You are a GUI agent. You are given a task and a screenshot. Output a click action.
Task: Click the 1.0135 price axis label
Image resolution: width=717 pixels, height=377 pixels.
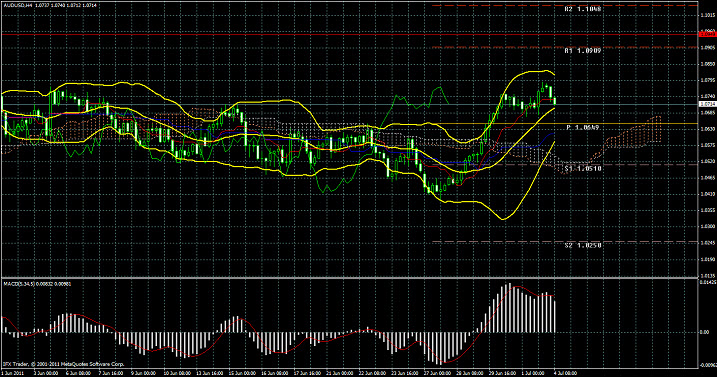tap(707, 275)
